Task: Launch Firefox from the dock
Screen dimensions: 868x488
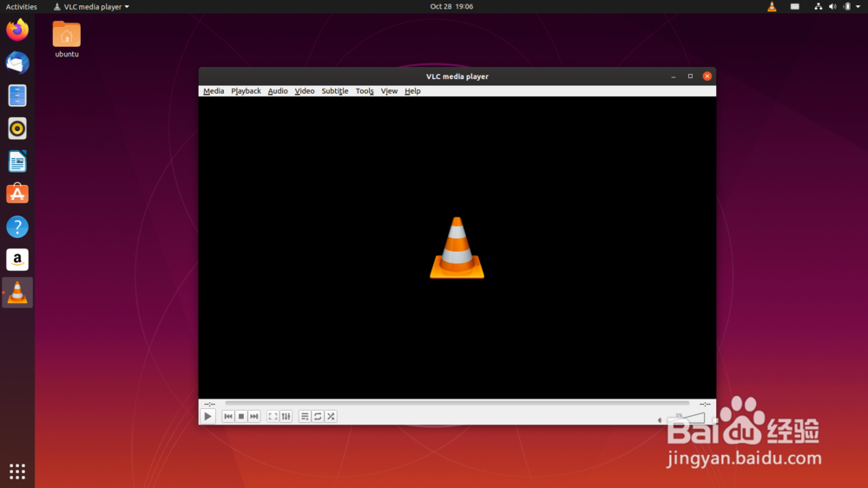Action: pos(17,30)
